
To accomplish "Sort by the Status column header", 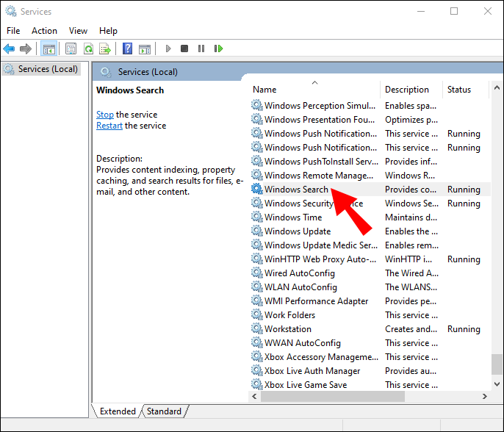I will 458,90.
